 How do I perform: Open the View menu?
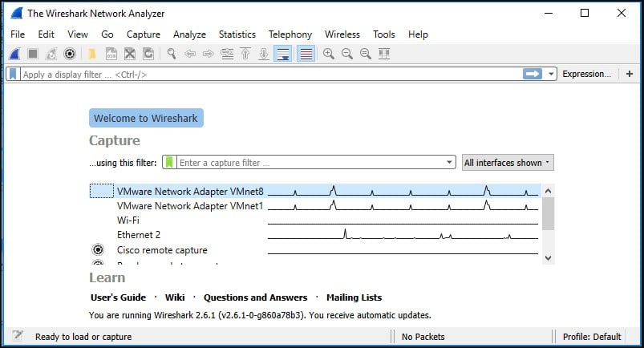click(78, 34)
